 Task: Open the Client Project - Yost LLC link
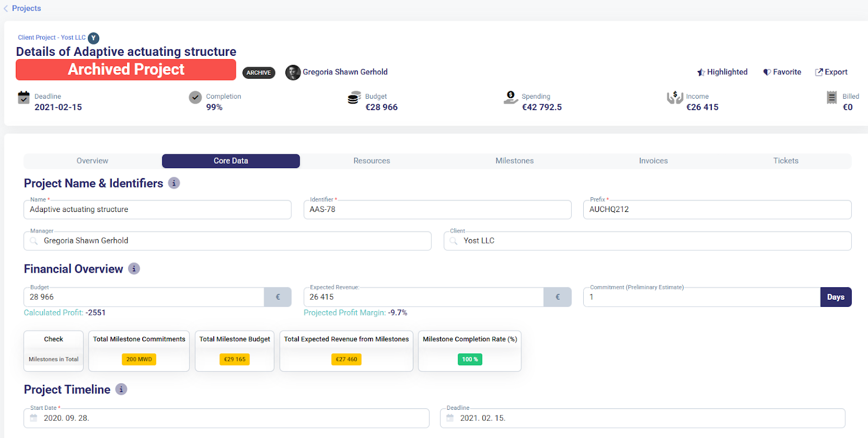52,37
